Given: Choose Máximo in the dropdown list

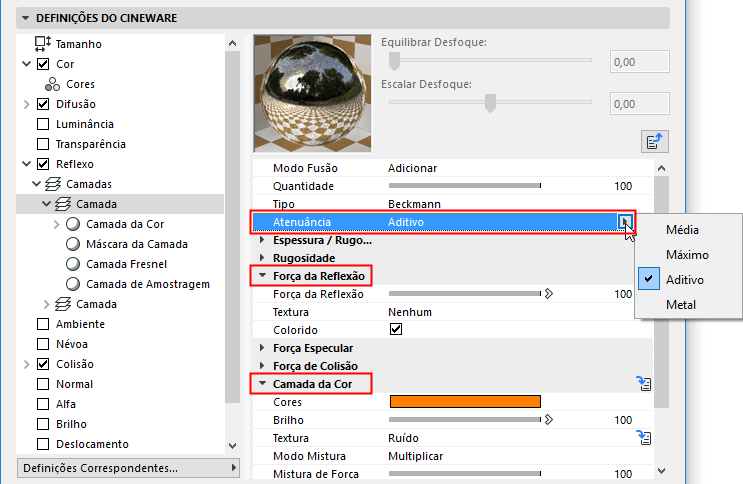Looking at the screenshot, I should click(x=687, y=255).
